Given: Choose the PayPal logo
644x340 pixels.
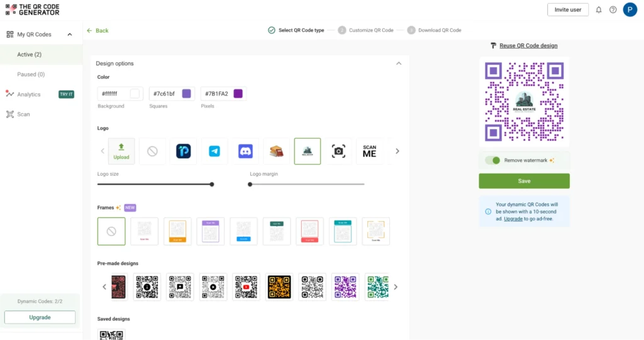Looking at the screenshot, I should [183, 151].
